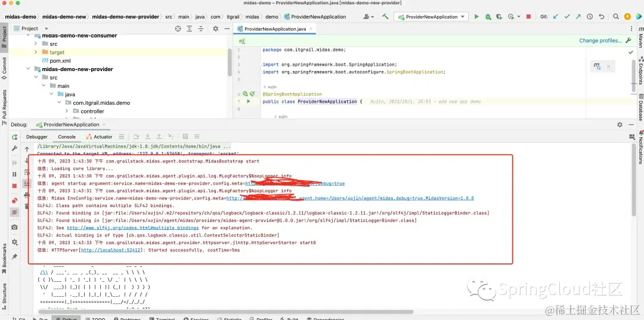This screenshot has width=644, height=320.
Task: Click the Change profiles link
Action: 600,41
